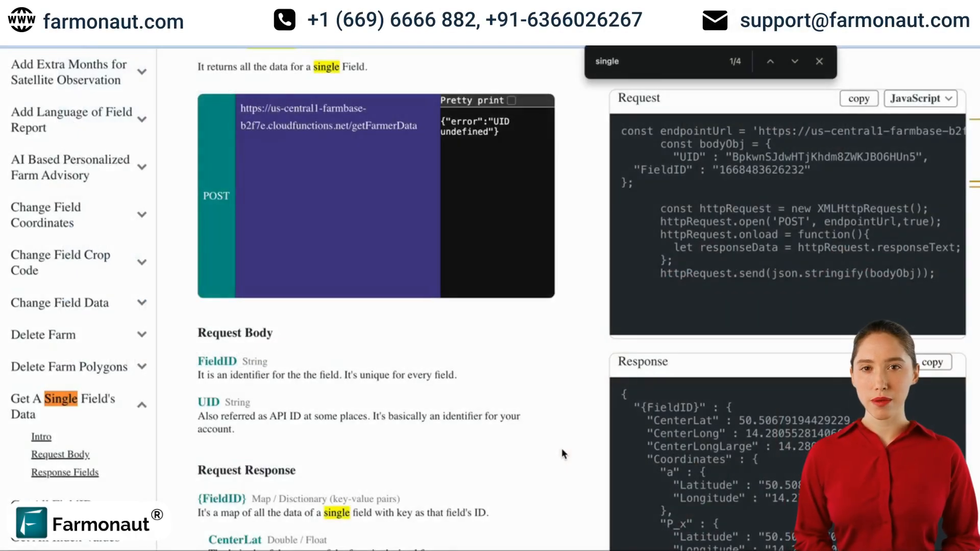Click the Response panel title
980x551 pixels.
coord(643,361)
